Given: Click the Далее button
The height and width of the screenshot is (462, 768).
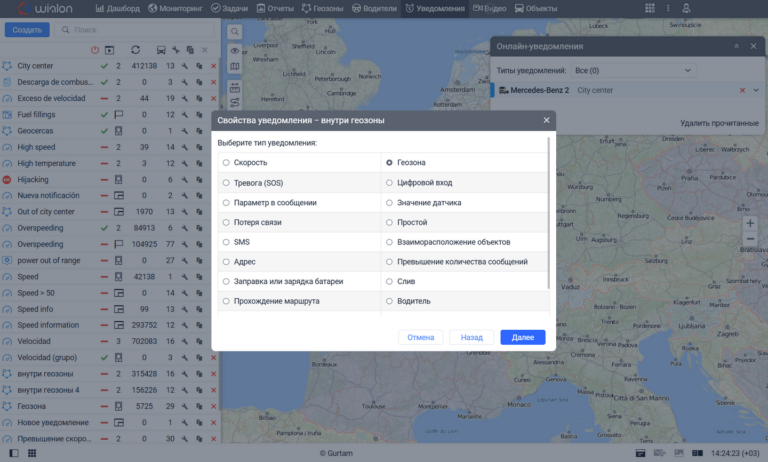Looking at the screenshot, I should point(522,337).
